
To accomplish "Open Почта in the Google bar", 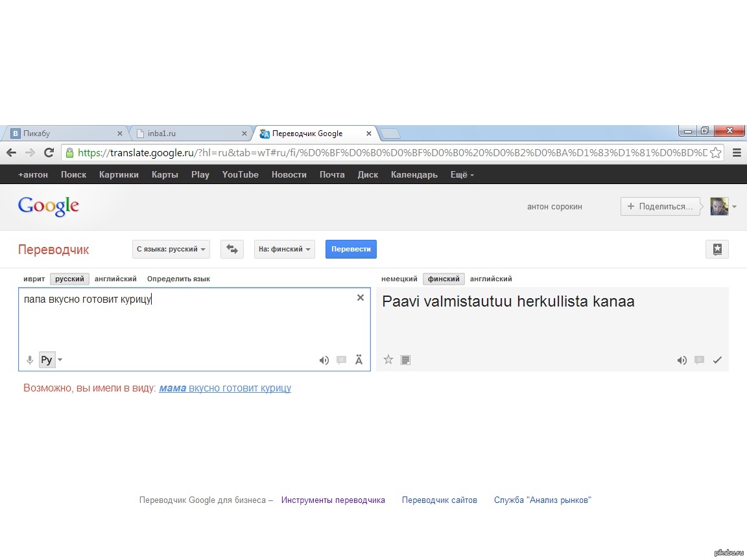I will click(332, 175).
